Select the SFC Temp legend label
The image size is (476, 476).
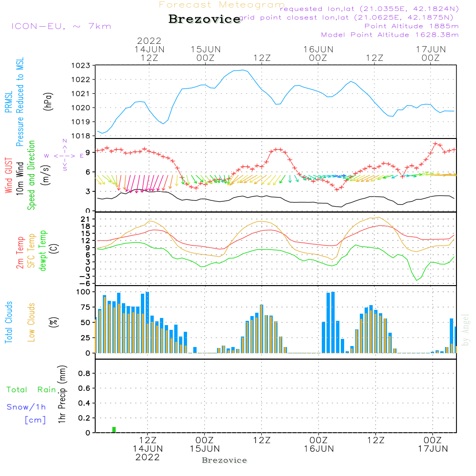click(x=31, y=251)
